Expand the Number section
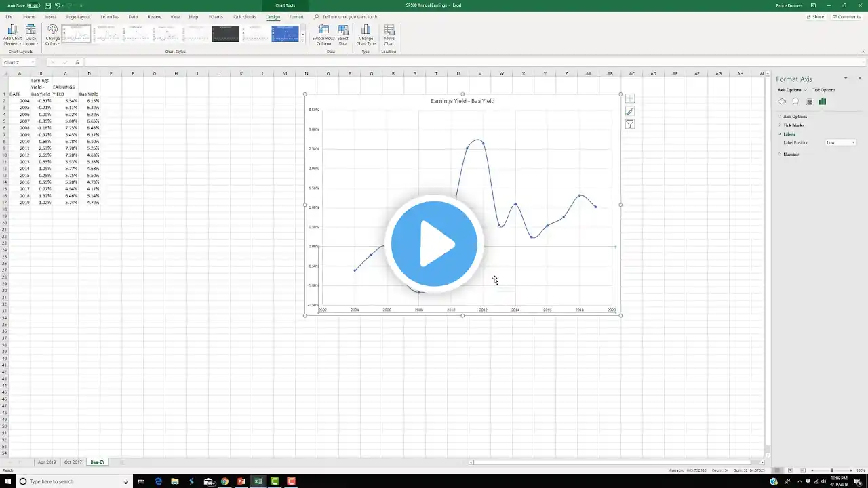The height and width of the screenshot is (488, 868). 791,155
